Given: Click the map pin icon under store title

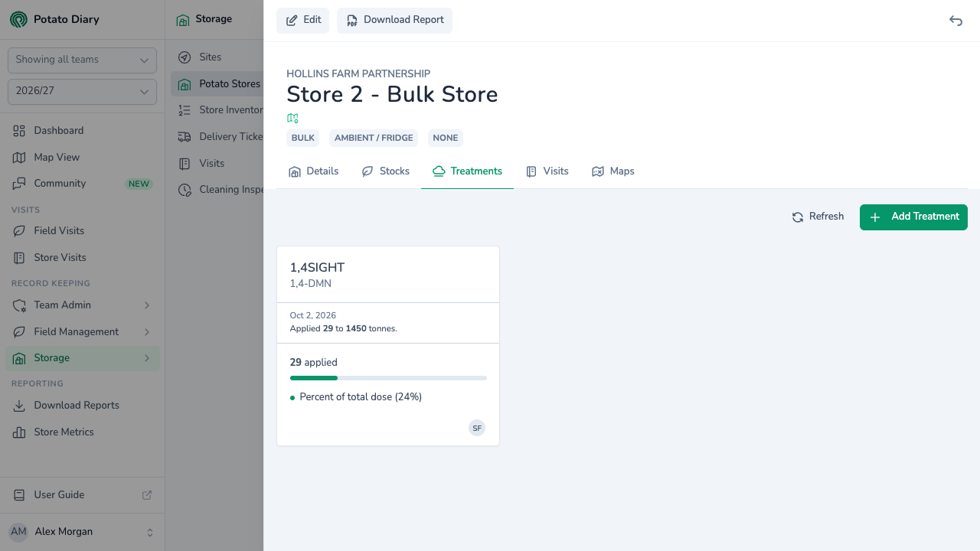Looking at the screenshot, I should (x=292, y=118).
